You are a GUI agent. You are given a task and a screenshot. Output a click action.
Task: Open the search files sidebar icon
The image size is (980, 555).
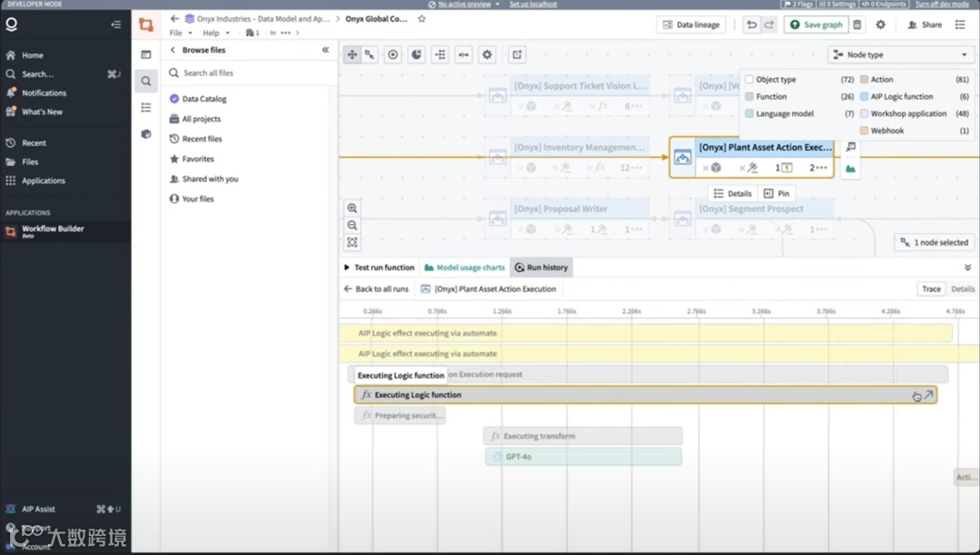[x=146, y=81]
